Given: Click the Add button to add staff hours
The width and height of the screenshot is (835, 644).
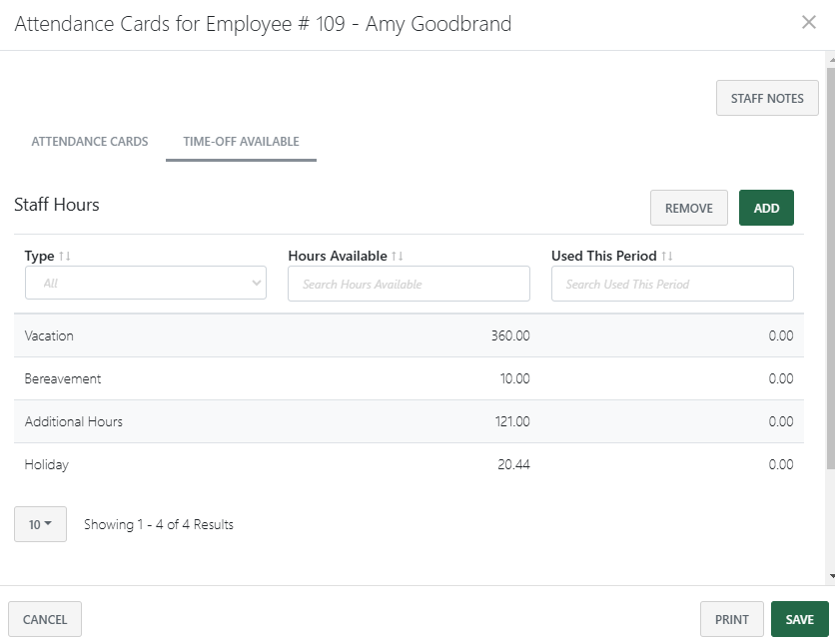Looking at the screenshot, I should 766,207.
